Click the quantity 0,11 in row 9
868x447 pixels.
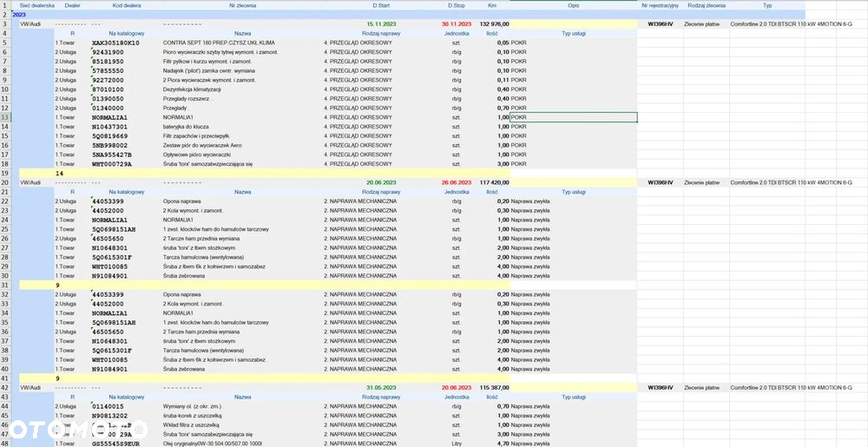click(503, 80)
